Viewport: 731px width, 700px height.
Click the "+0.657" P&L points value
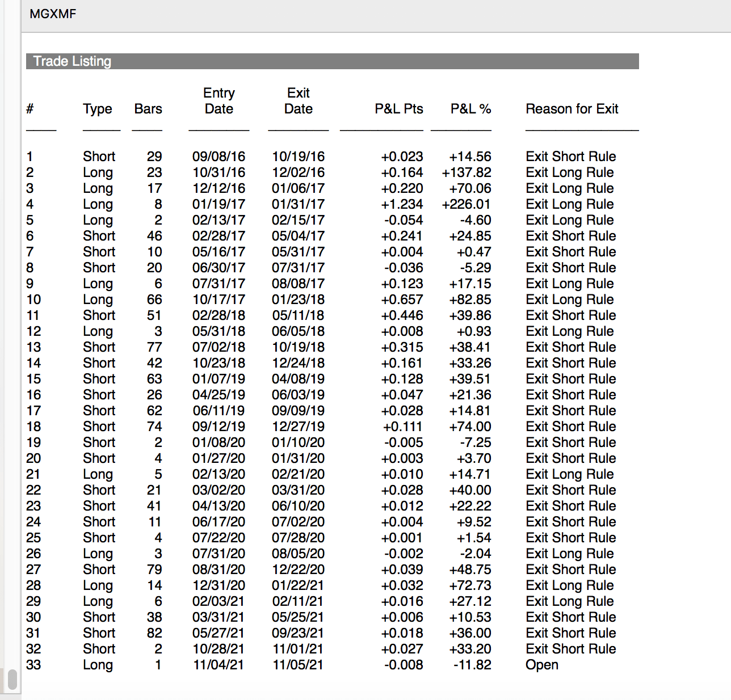(402, 300)
